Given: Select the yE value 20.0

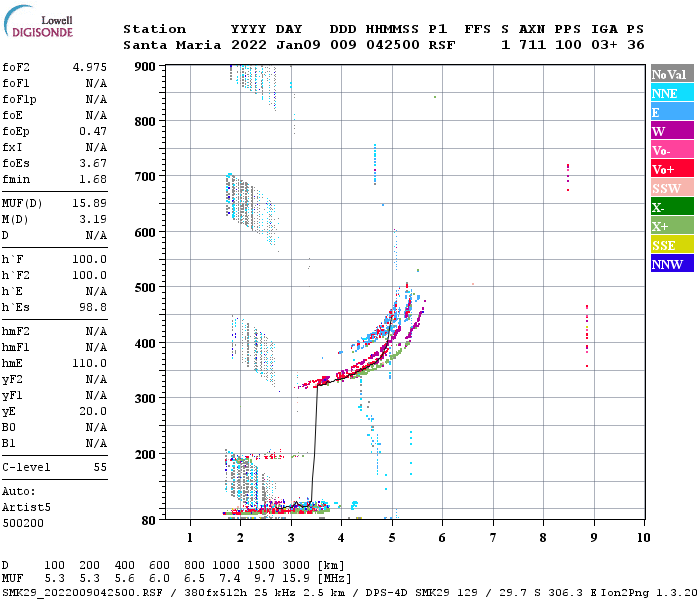Looking at the screenshot, I should pyautogui.click(x=93, y=412).
